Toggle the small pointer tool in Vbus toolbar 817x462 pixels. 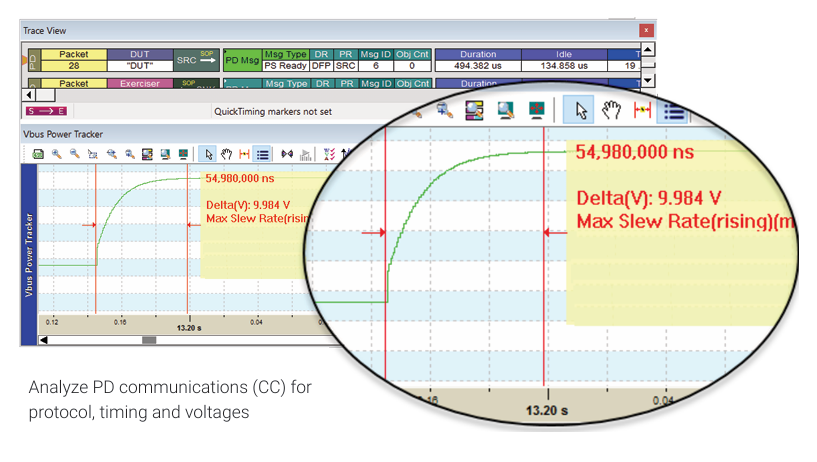[208, 154]
